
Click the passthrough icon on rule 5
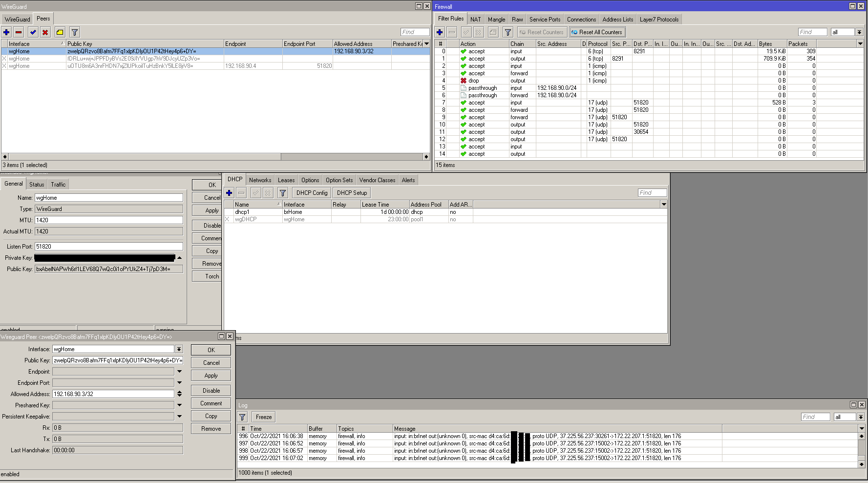point(463,88)
